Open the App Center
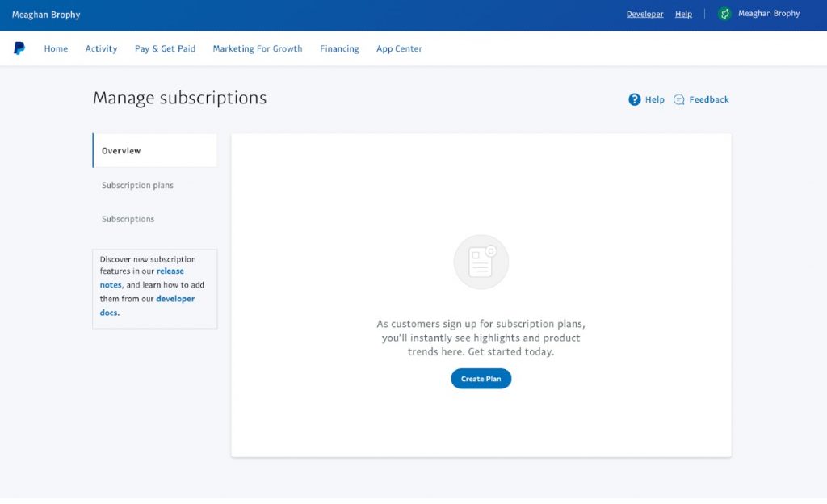The width and height of the screenshot is (827, 504). [x=399, y=48]
